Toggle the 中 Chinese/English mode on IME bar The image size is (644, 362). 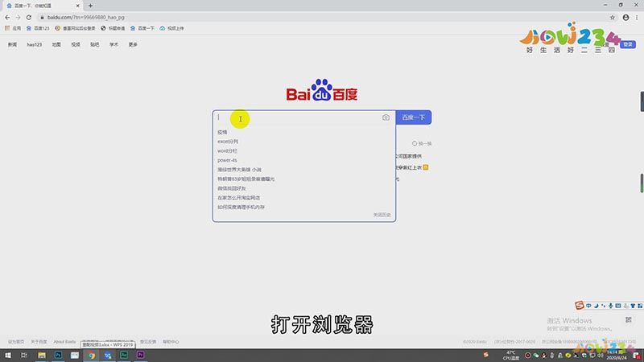coord(588,306)
